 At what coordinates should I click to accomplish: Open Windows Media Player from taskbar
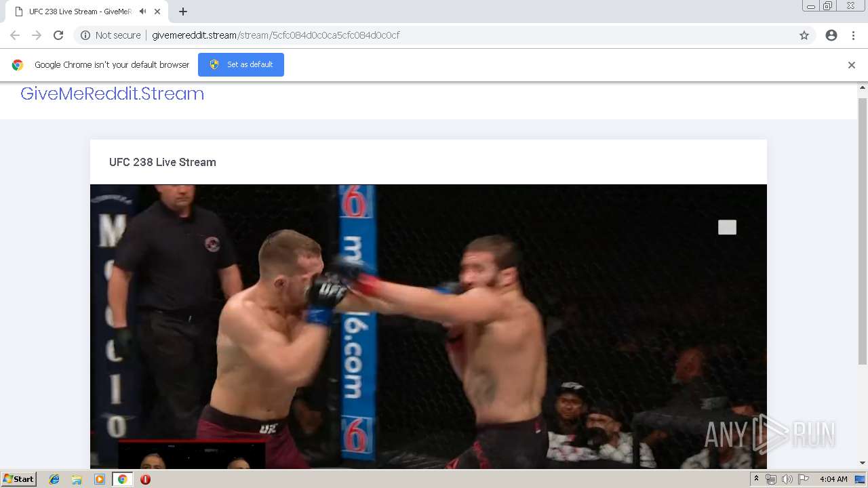point(100,479)
